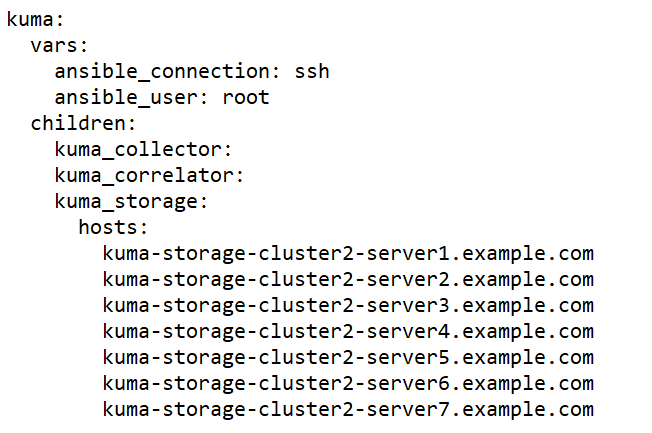The image size is (652, 433).
Task: Click the cluster2-server3 host entry
Action: coord(348,305)
